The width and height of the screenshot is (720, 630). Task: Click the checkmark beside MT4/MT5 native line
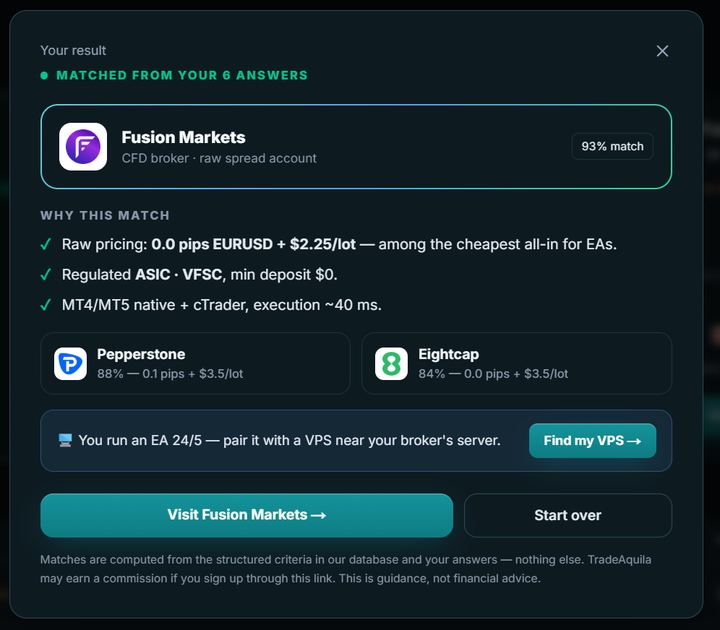[45, 305]
